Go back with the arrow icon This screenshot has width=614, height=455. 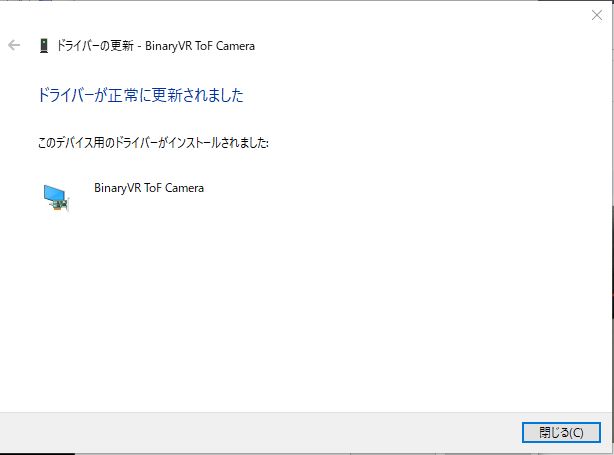point(14,45)
